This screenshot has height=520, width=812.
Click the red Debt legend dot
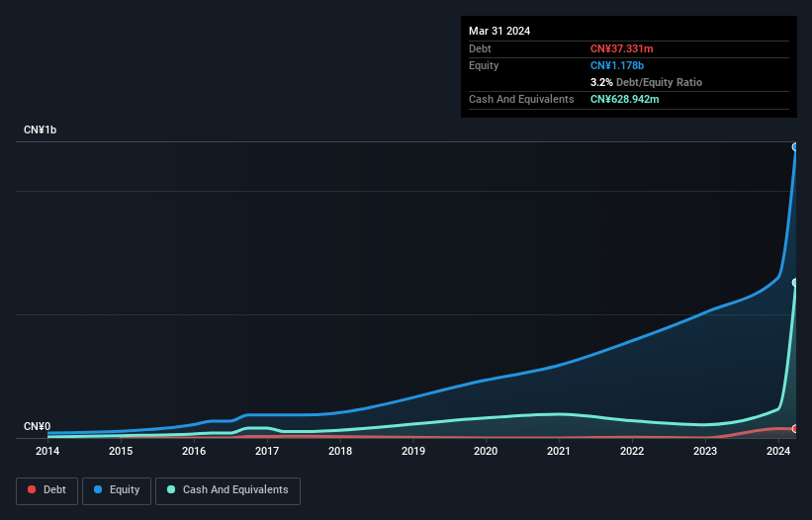point(32,489)
